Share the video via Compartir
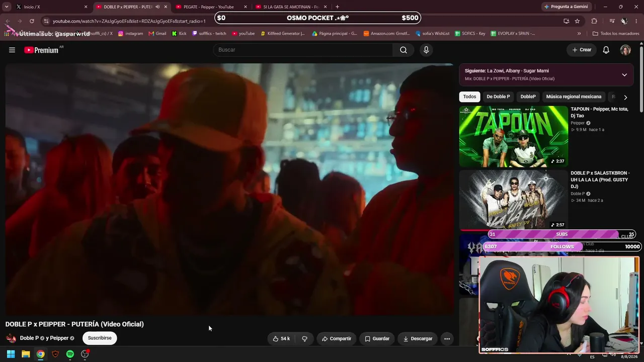The height and width of the screenshot is (362, 644). (x=337, y=338)
